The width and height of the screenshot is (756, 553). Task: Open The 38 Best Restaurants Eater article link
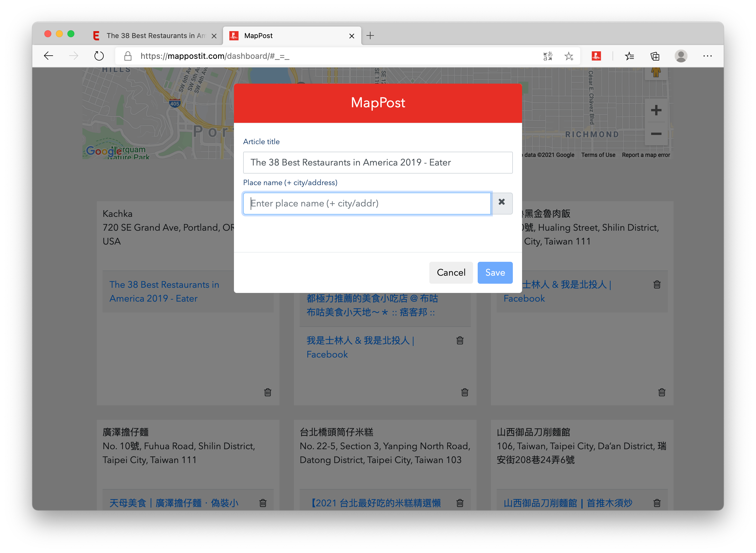pyautogui.click(x=164, y=291)
